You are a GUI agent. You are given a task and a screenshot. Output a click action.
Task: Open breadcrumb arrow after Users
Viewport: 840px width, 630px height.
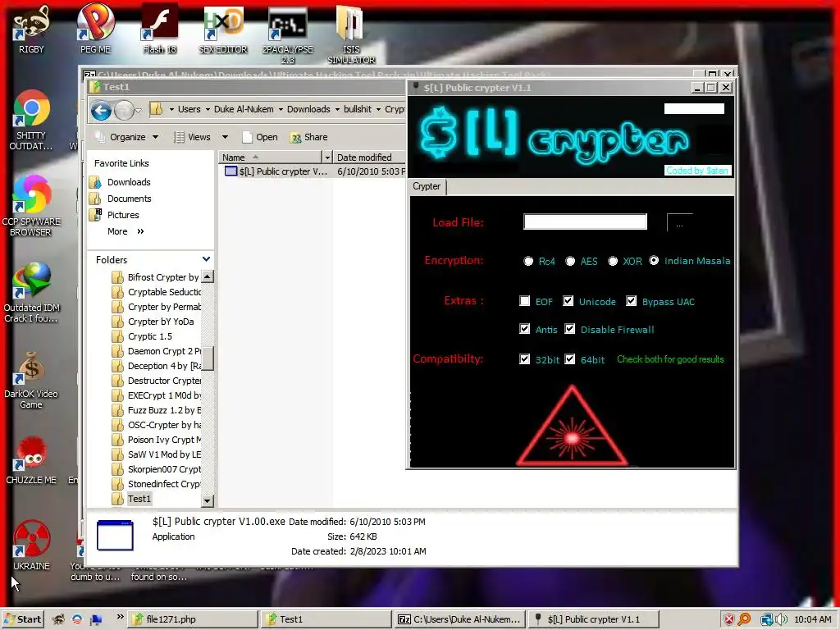tap(208, 109)
